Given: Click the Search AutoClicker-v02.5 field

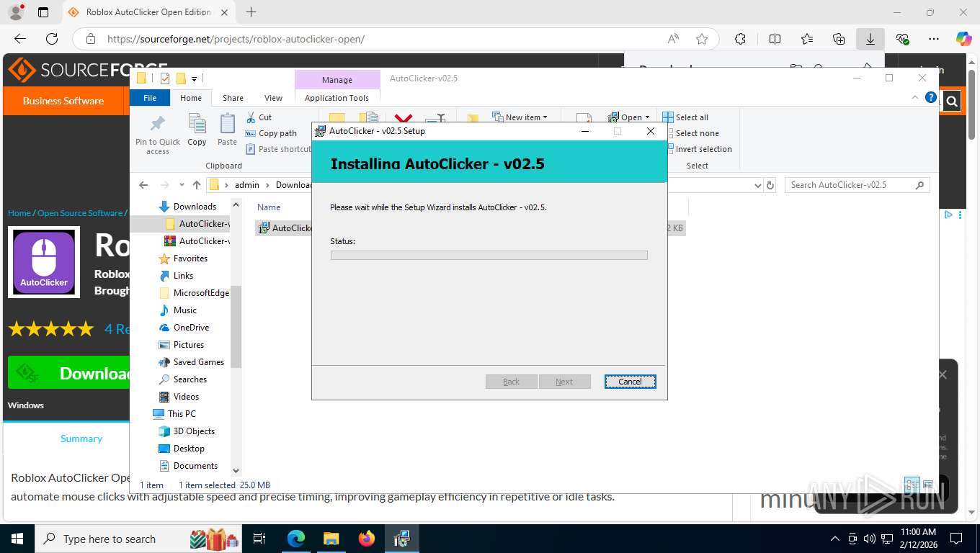Looking at the screenshot, I should click(x=857, y=185).
